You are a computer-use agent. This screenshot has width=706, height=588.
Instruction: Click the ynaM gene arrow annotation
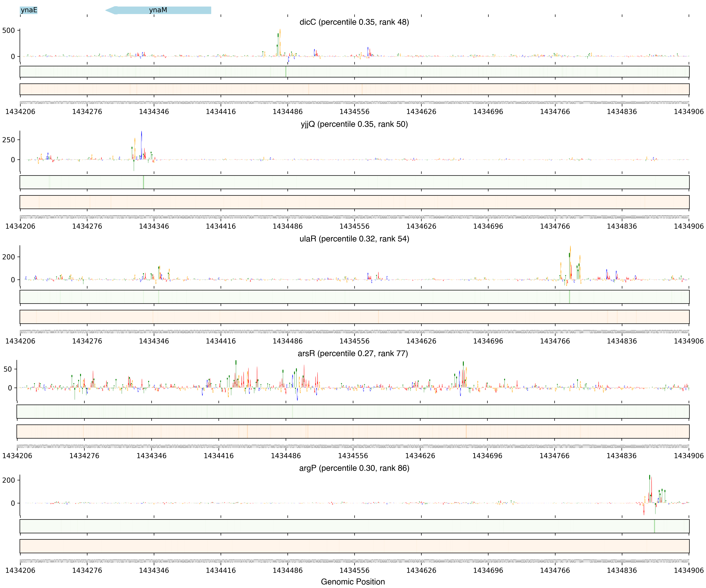click(158, 10)
